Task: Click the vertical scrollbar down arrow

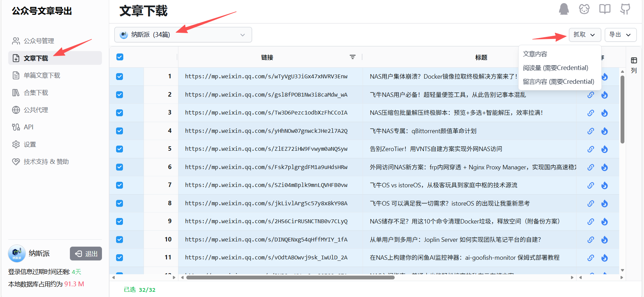Action: (x=622, y=270)
